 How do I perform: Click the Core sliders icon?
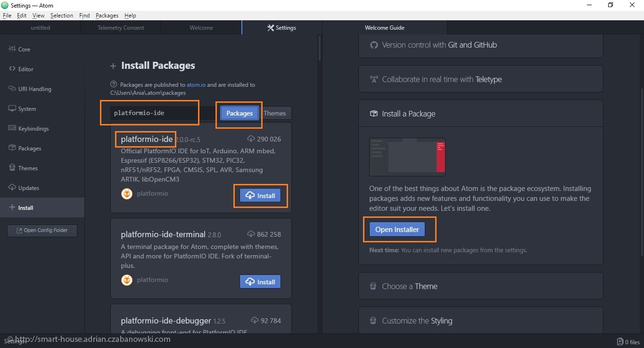(12, 49)
